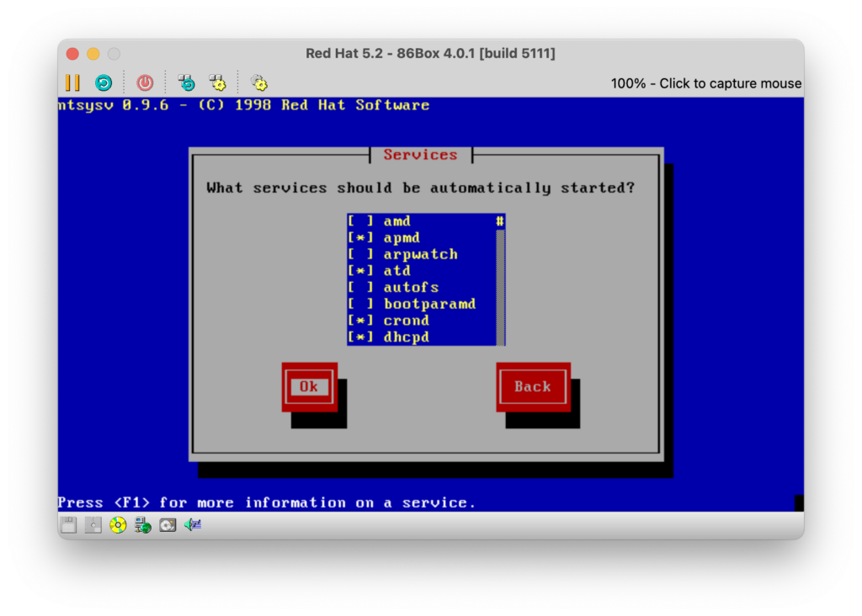
Task: Send Ctrl+Alt+Esc via the toolbar icon
Action: [218, 83]
